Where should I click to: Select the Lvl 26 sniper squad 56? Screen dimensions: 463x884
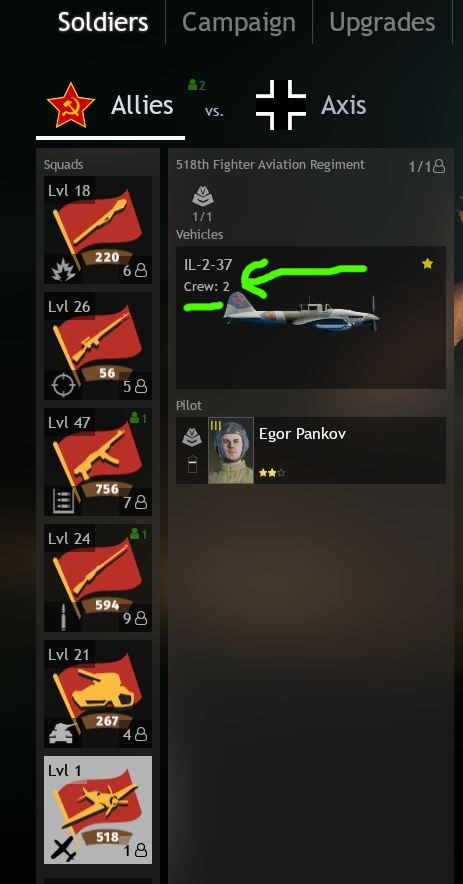click(x=98, y=346)
